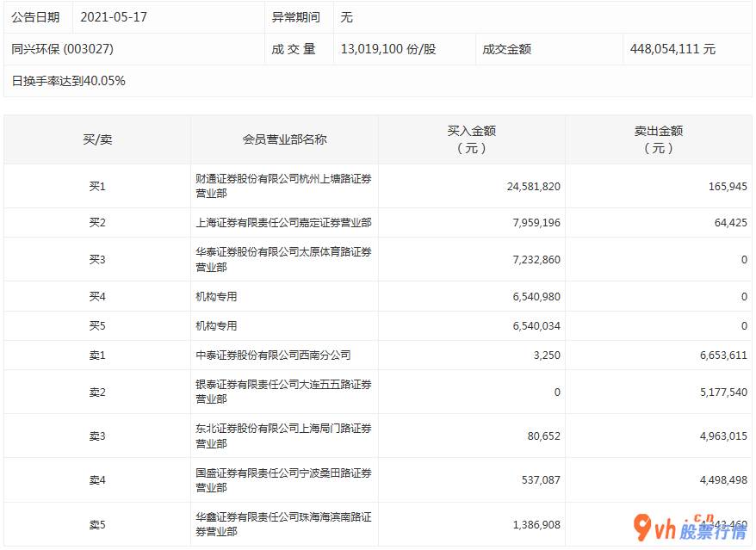756x550 pixels.
Task: Select the 买4 row label
Action: 97,296
